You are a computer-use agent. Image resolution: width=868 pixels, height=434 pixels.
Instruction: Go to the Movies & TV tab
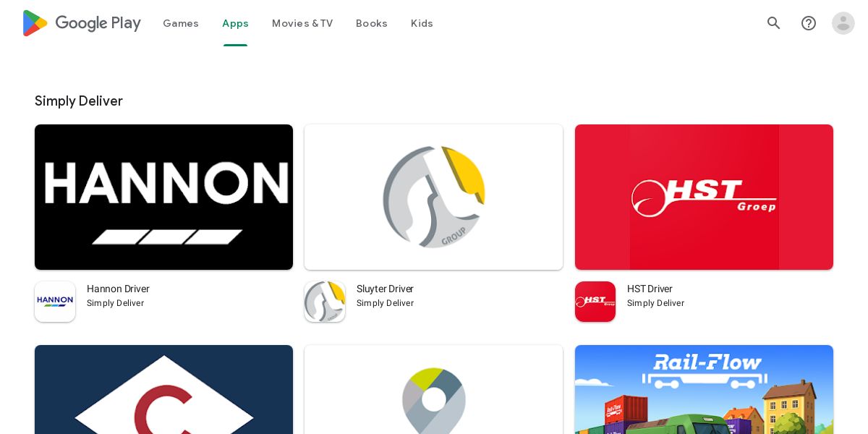pos(302,23)
